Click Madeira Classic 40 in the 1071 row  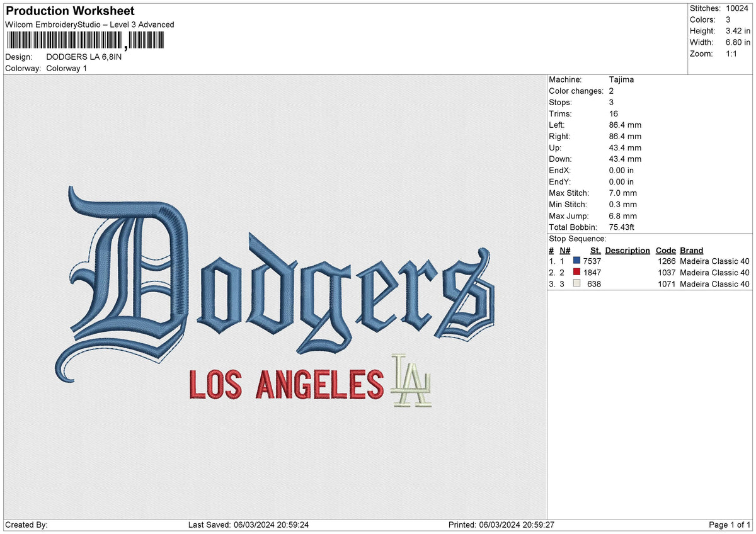click(x=714, y=283)
